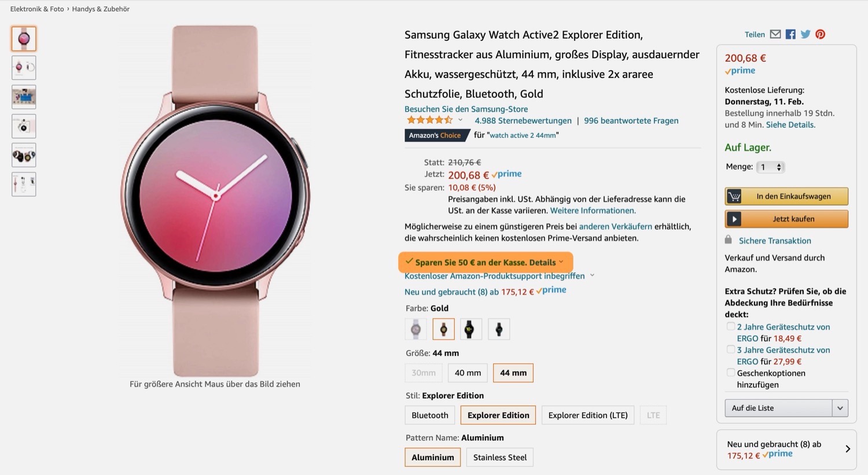
Task: Check 3 Jahre Geräteschutz von ERGO
Action: point(731,349)
